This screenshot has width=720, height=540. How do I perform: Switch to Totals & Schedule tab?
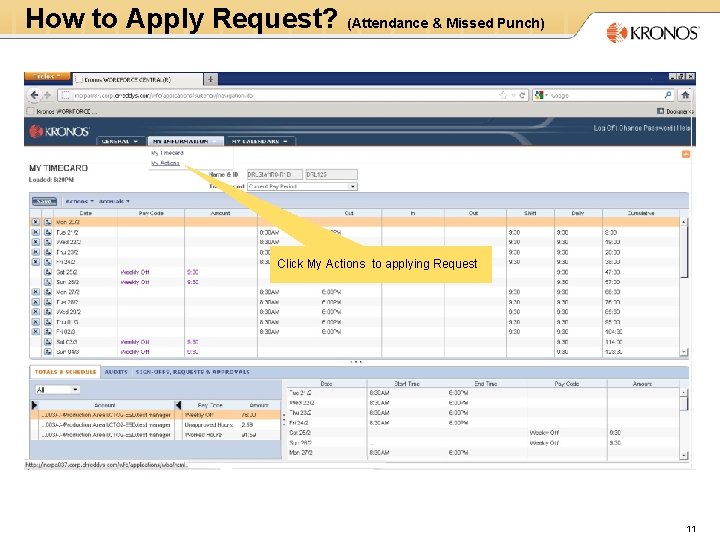65,372
